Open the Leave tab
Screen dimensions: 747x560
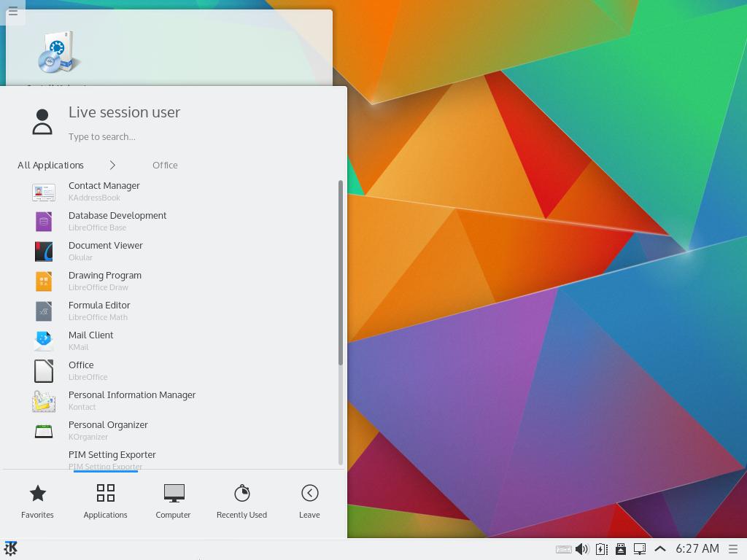click(x=309, y=501)
